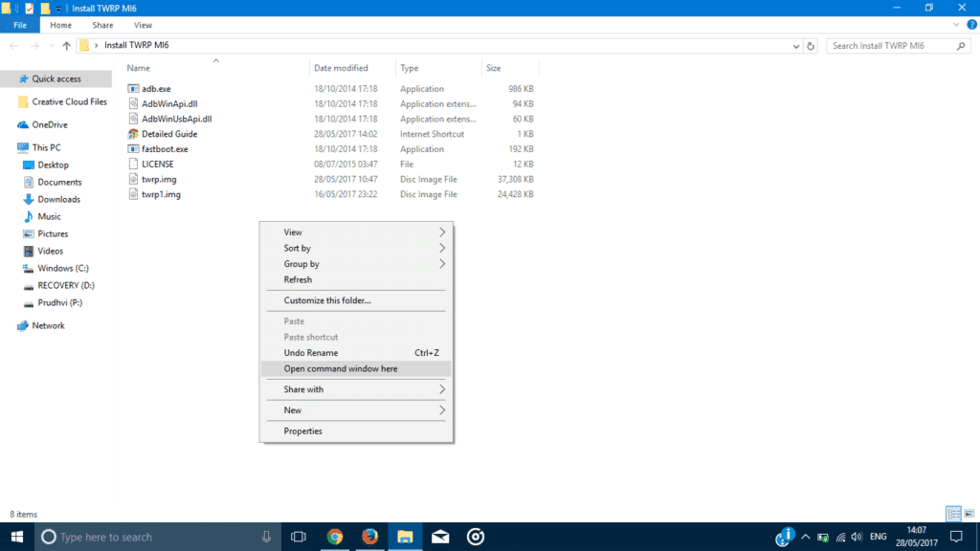
Task: Refresh the address bar location
Action: [x=811, y=46]
